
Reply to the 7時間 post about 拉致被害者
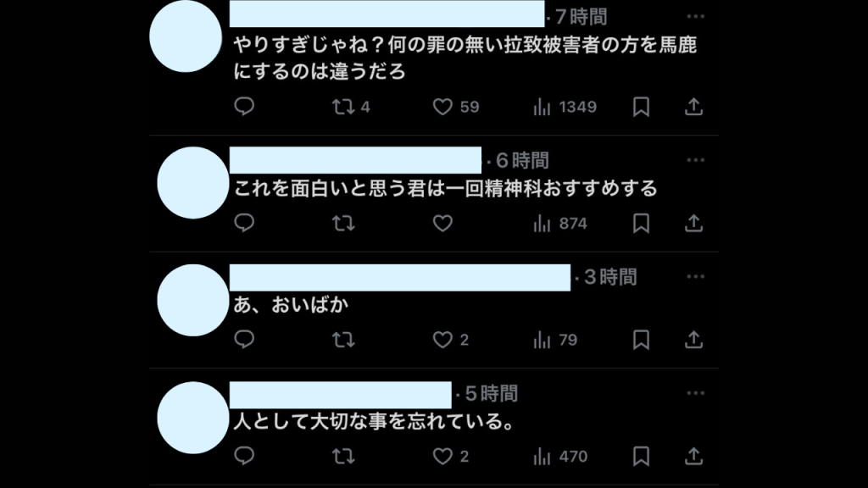pyautogui.click(x=244, y=106)
